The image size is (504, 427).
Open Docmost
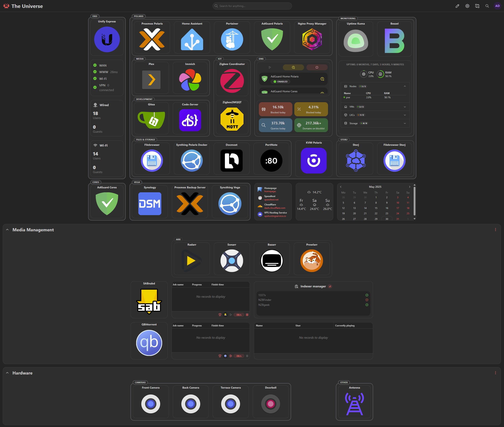click(x=231, y=159)
